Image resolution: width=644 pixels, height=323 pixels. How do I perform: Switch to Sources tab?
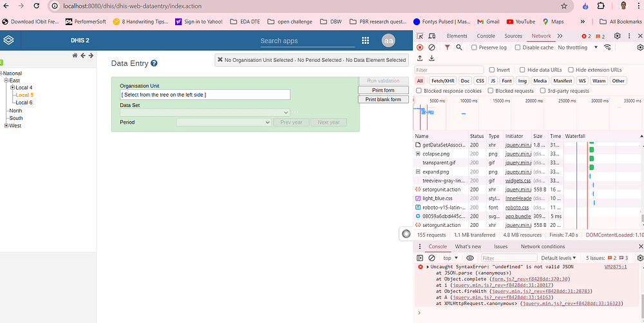[513, 36]
